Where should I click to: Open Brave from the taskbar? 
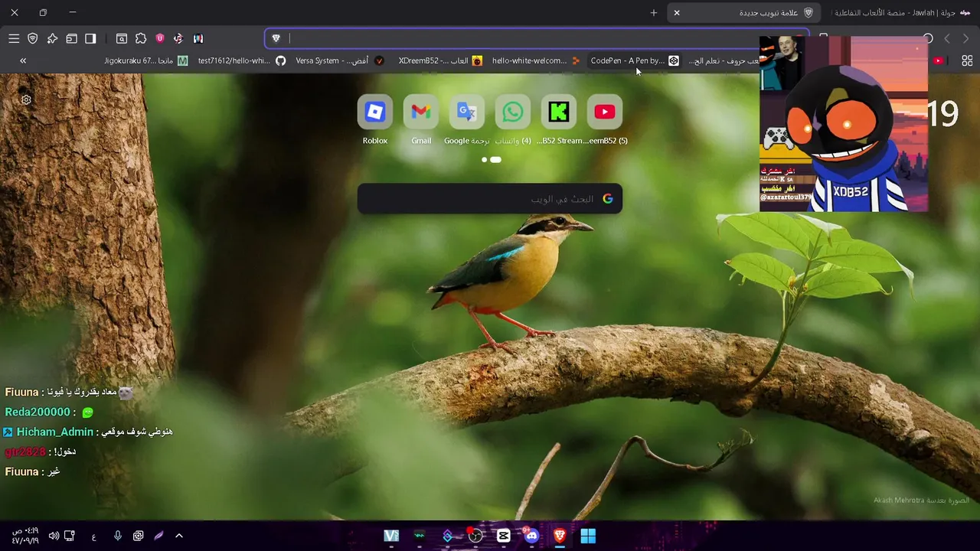560,536
